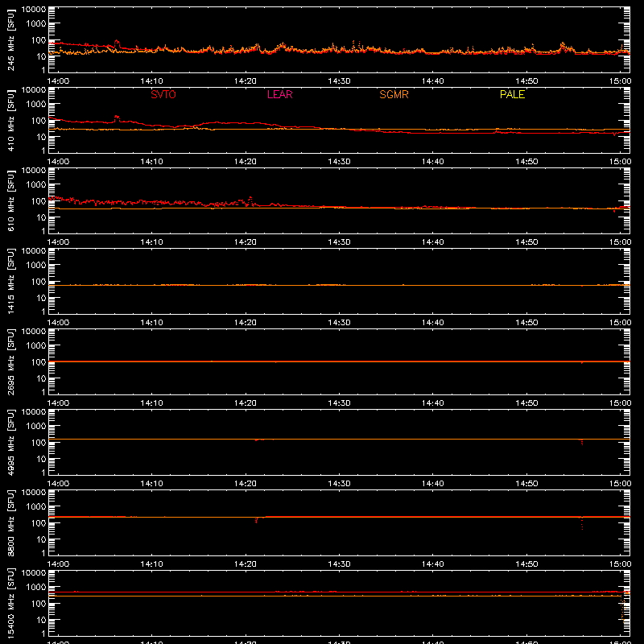
Task: Click the red dip near 14:56 on 4995 MHz
Action: click(581, 442)
